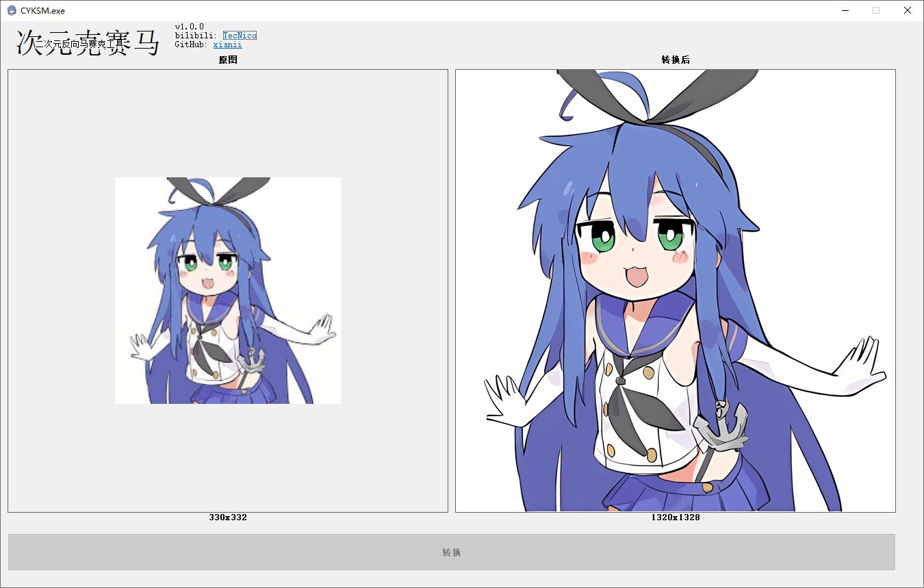Click the v1.0.0 version label

[190, 27]
